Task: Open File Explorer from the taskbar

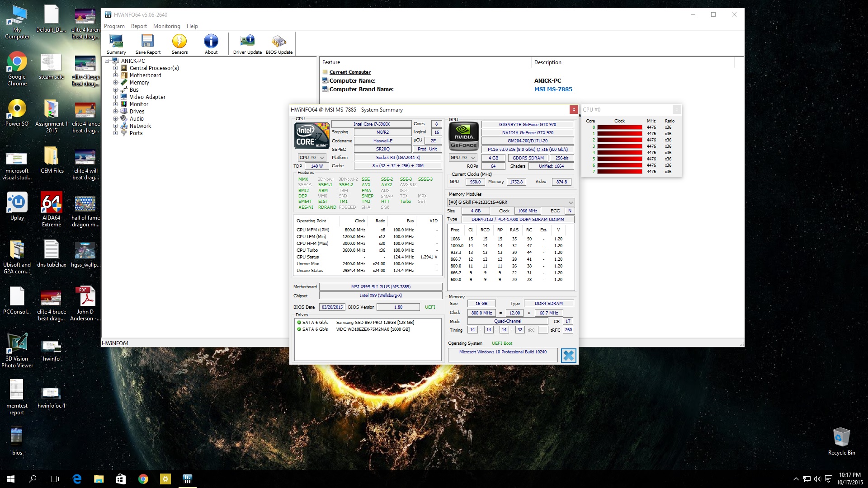Action: click(x=99, y=479)
